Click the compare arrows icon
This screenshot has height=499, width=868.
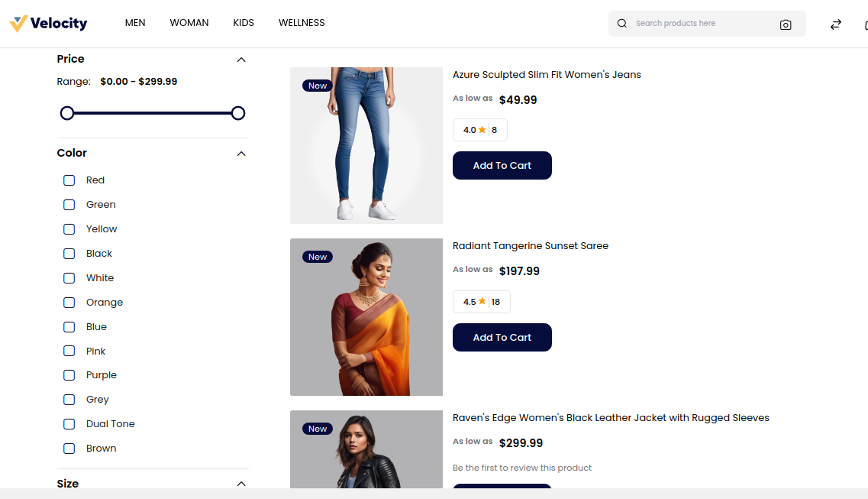(x=836, y=24)
